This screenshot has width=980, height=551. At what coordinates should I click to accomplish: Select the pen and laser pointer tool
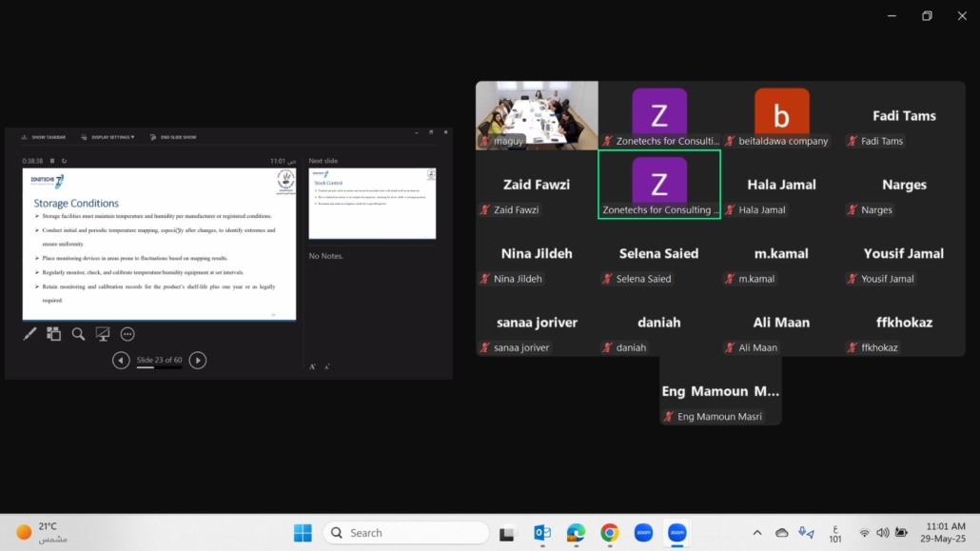click(x=29, y=334)
